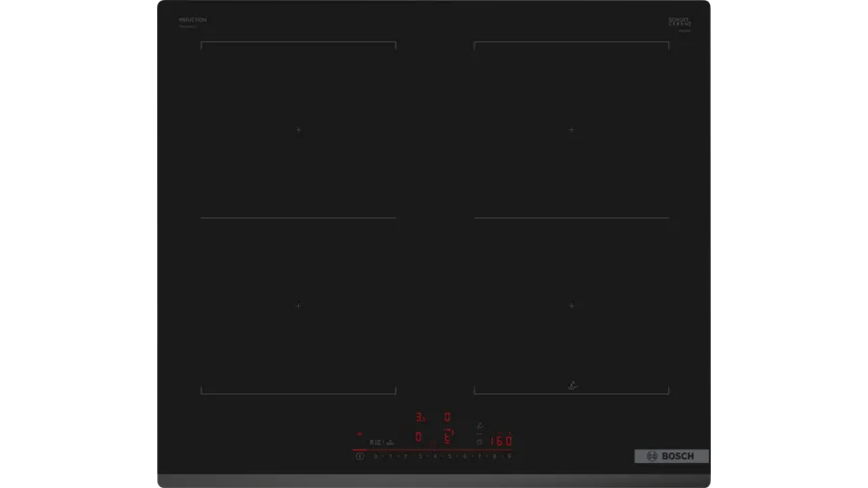Viewport: 868px width, 488px height.
Task: Select the upper-left zone display showing 3
Action: [420, 418]
